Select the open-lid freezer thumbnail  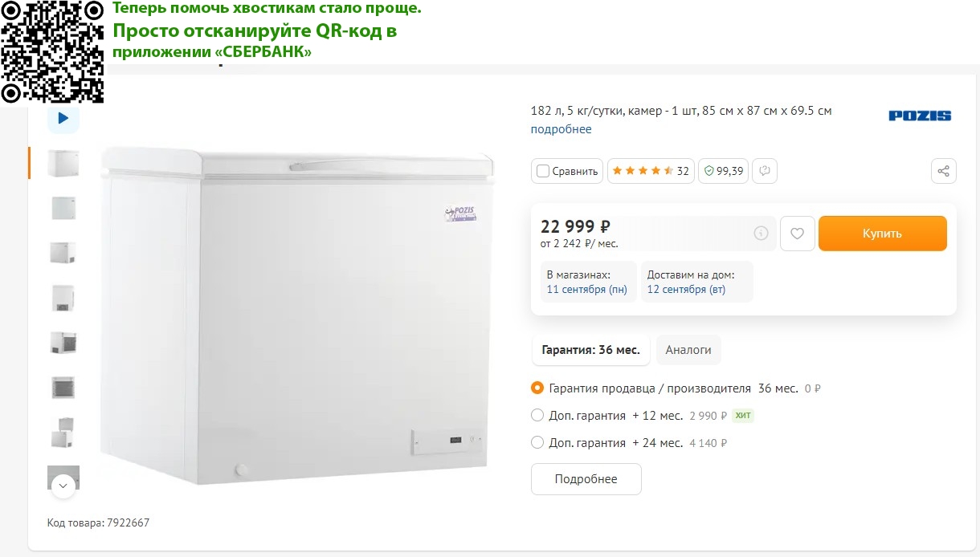point(63,433)
